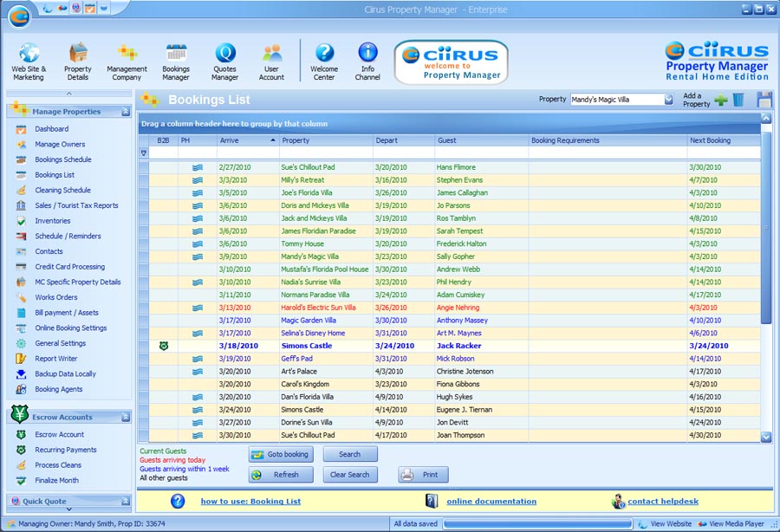Open Credit Card Processing
The height and width of the screenshot is (532, 780).
point(69,267)
